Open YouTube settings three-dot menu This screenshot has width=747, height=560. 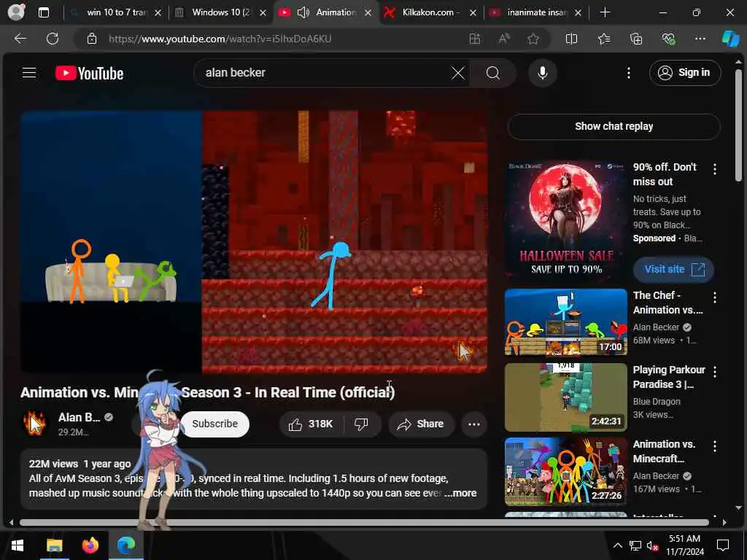point(628,73)
